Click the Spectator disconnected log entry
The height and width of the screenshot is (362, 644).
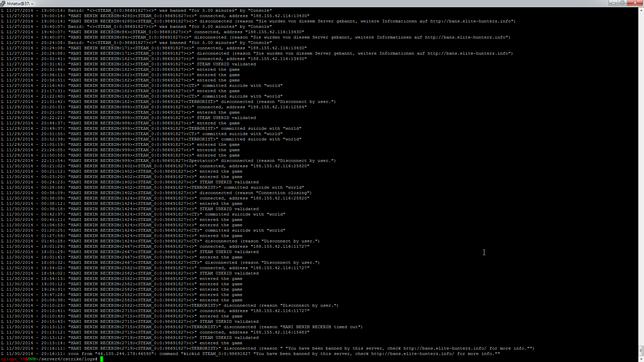(x=201, y=161)
